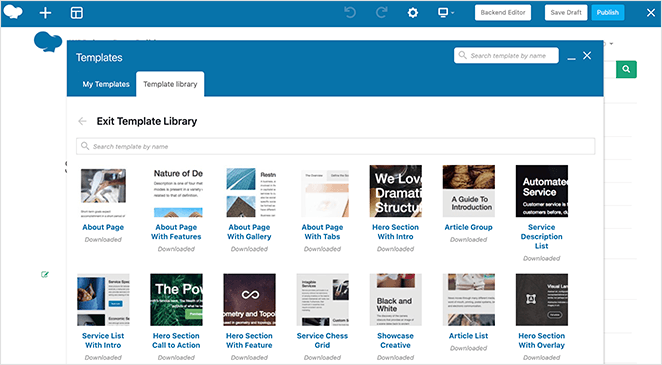
Task: Click Hero Section With Intro title
Action: (396, 232)
